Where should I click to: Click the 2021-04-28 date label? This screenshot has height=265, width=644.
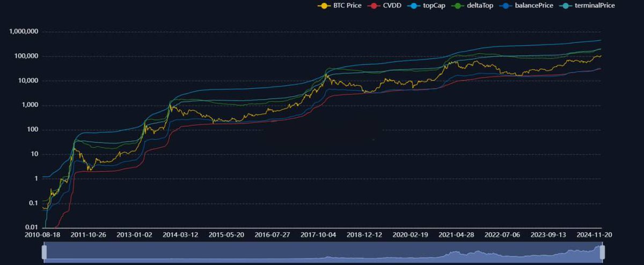[457, 235]
